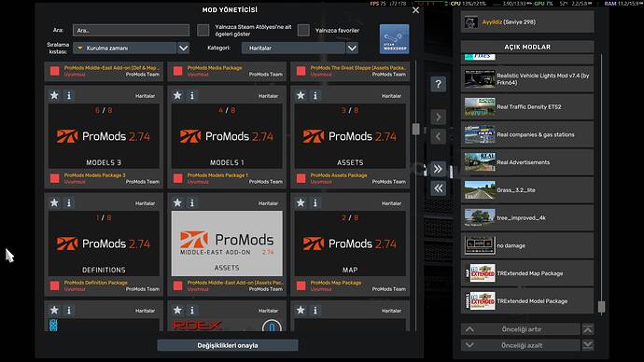Viewport: 644px width, 362px height.
Task: Select 'Real Traffic Density ETS2' in active mods
Action: 527,106
